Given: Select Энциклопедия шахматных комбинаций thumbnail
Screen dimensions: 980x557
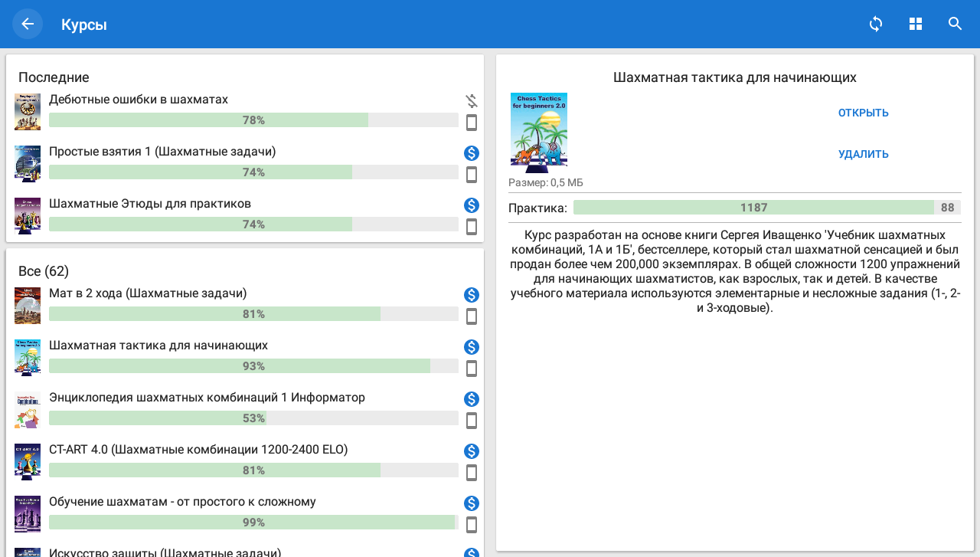Looking at the screenshot, I should point(28,410).
